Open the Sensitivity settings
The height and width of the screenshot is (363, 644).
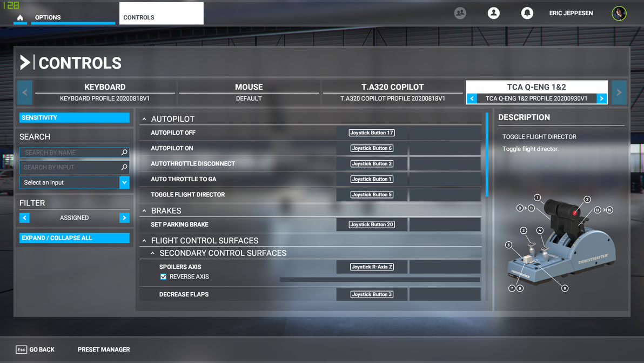point(75,117)
